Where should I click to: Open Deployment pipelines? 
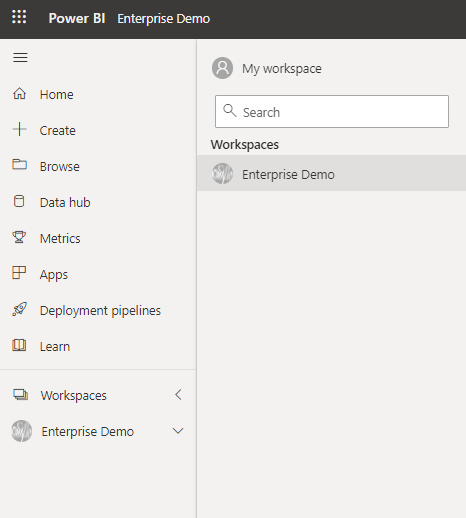click(x=100, y=311)
